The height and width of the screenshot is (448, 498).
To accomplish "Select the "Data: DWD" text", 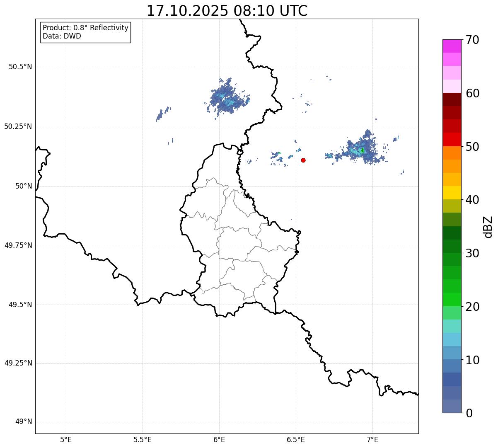I will (62, 36).
